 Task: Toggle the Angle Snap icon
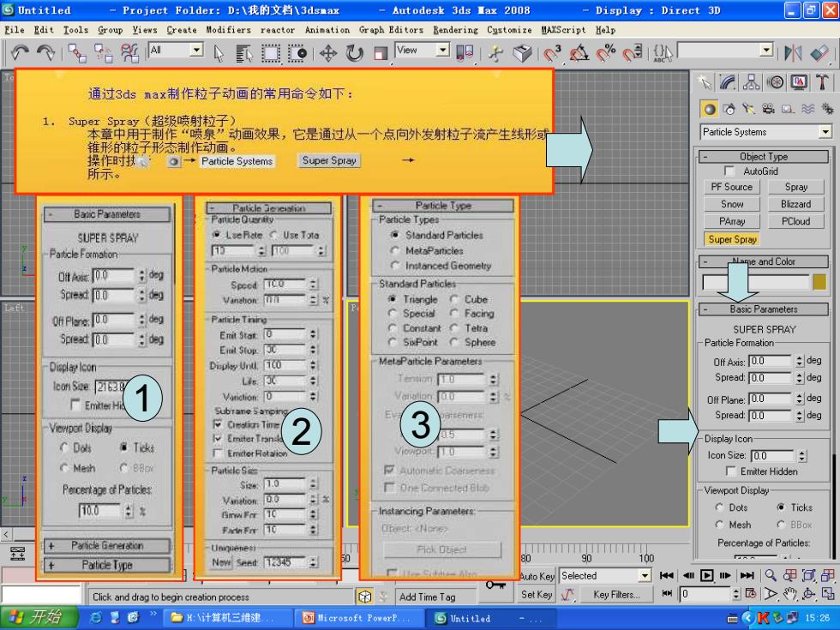579,53
